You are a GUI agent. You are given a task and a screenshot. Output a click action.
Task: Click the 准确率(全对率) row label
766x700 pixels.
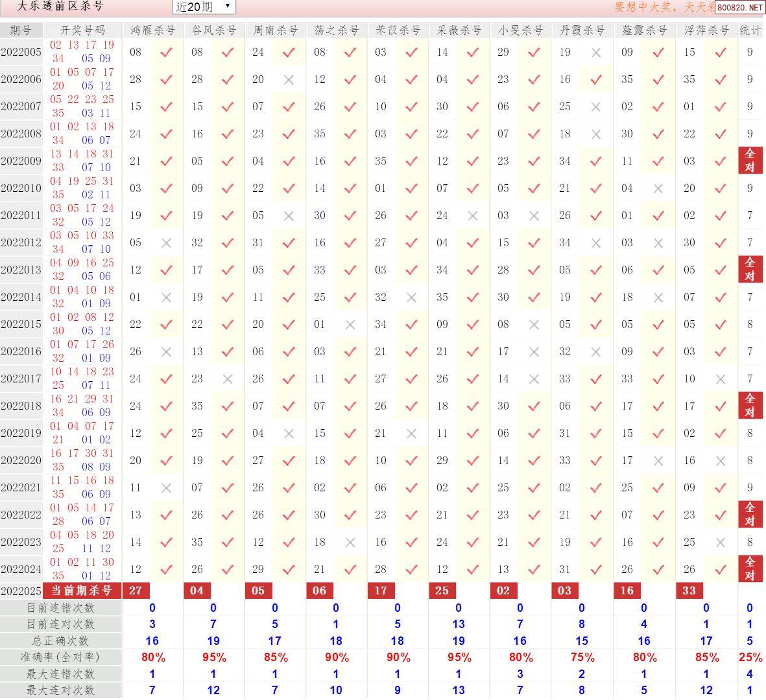60,657
